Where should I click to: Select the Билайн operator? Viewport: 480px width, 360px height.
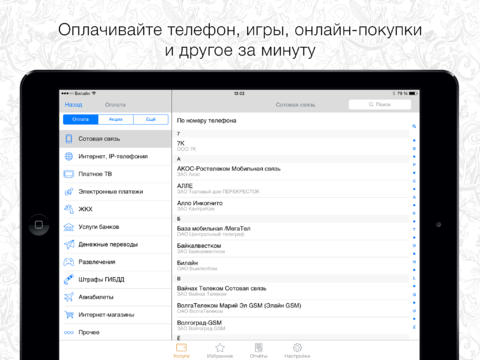point(291,265)
